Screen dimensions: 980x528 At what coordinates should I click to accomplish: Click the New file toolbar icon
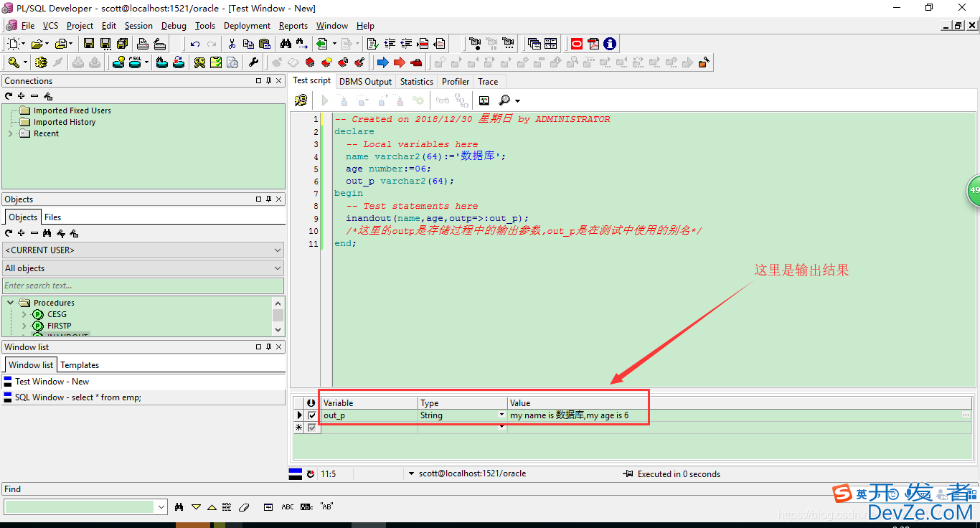click(x=14, y=44)
